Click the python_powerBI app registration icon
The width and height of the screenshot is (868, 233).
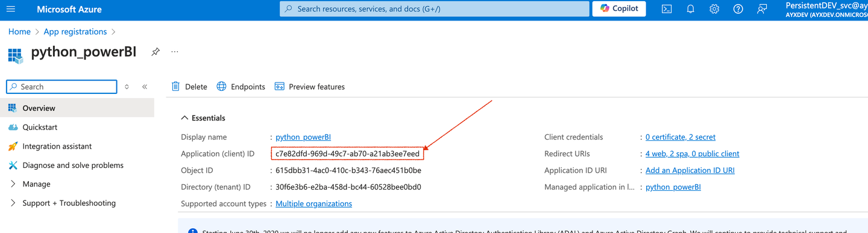(x=15, y=56)
